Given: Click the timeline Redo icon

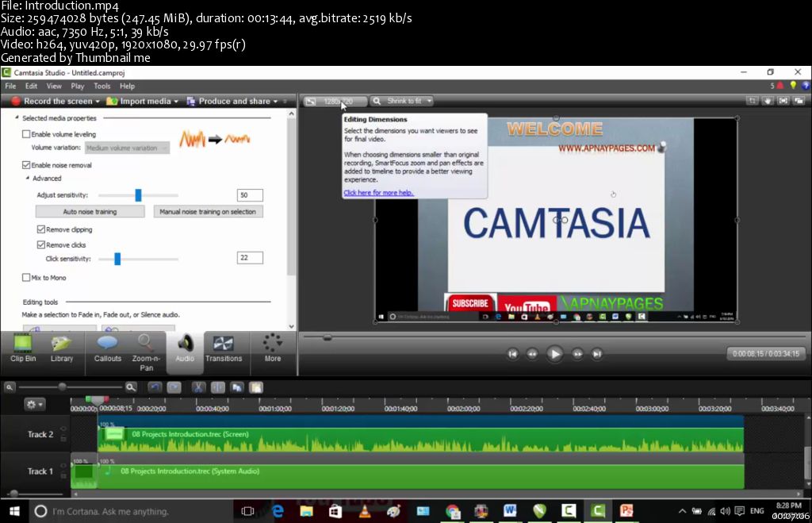Looking at the screenshot, I should tap(174, 387).
